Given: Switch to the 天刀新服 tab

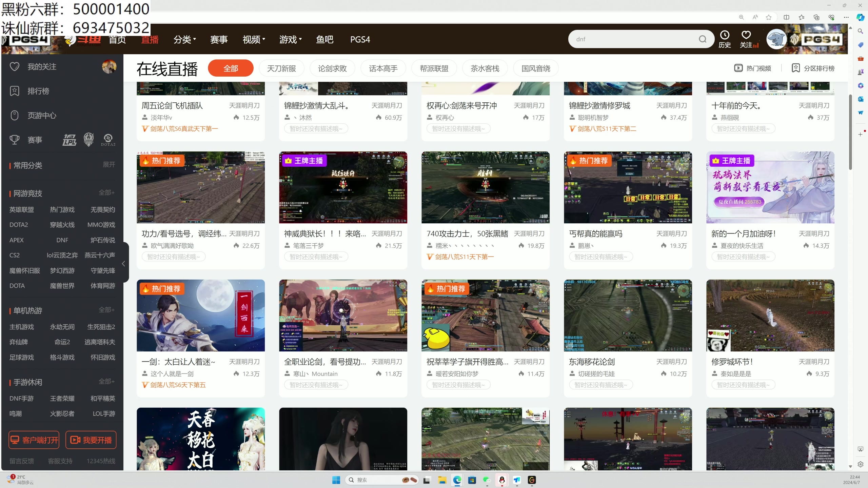Looking at the screenshot, I should (281, 68).
